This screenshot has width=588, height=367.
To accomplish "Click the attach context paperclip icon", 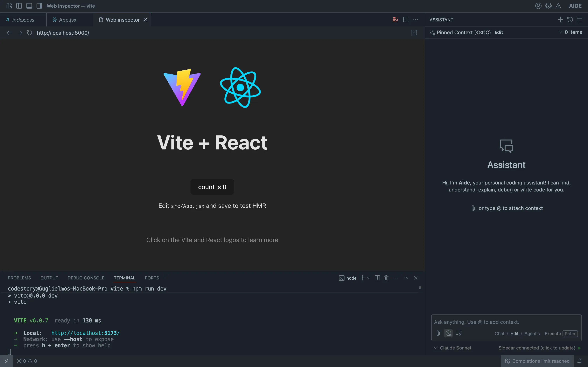I will (438, 333).
